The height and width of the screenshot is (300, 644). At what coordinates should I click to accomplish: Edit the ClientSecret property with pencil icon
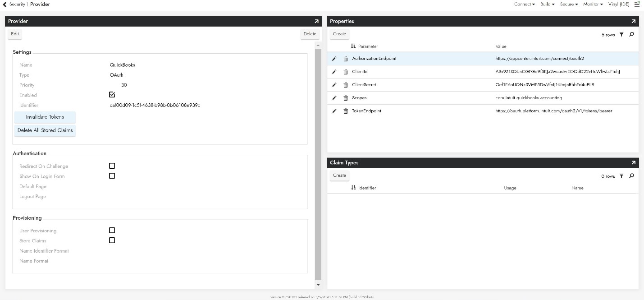click(334, 85)
